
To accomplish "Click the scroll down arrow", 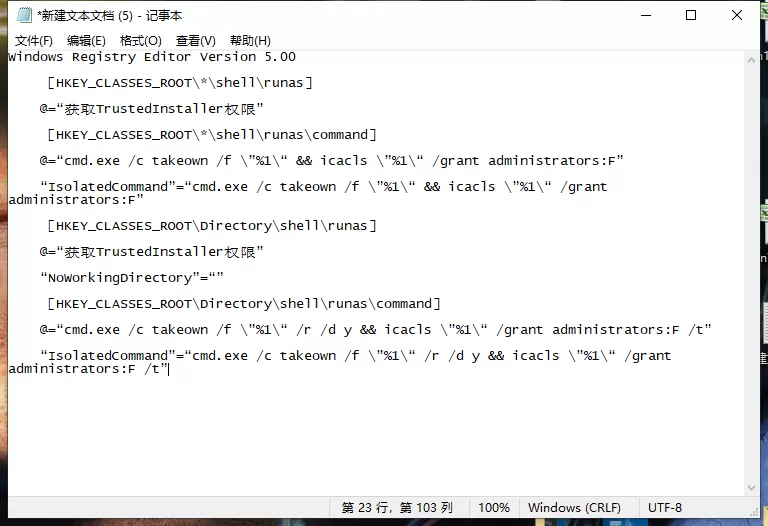I will (x=751, y=488).
